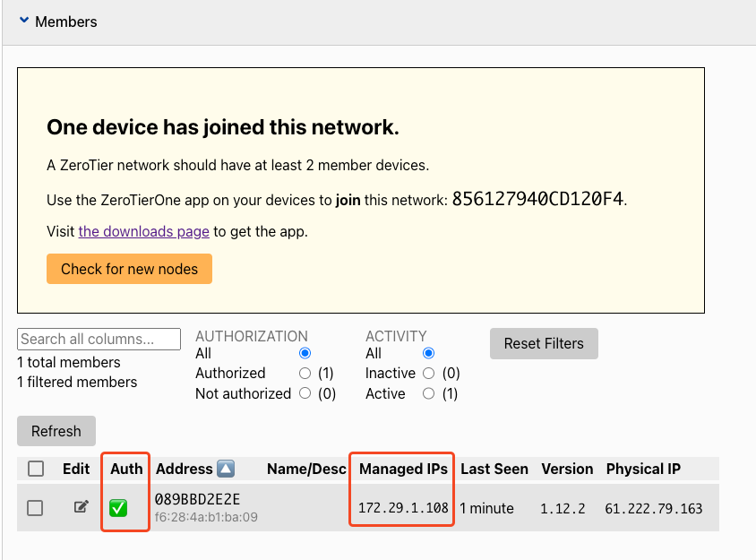The image size is (756, 560).
Task: Click the ACTIVITY filter heading
Action: coord(396,336)
